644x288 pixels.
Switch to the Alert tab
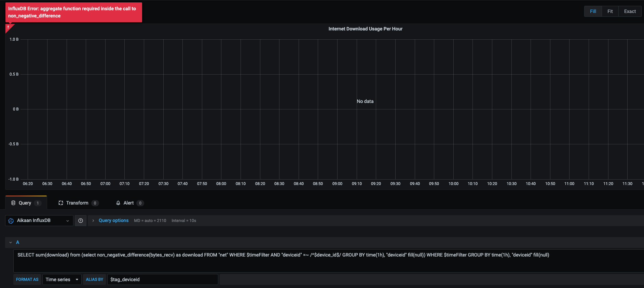click(130, 203)
